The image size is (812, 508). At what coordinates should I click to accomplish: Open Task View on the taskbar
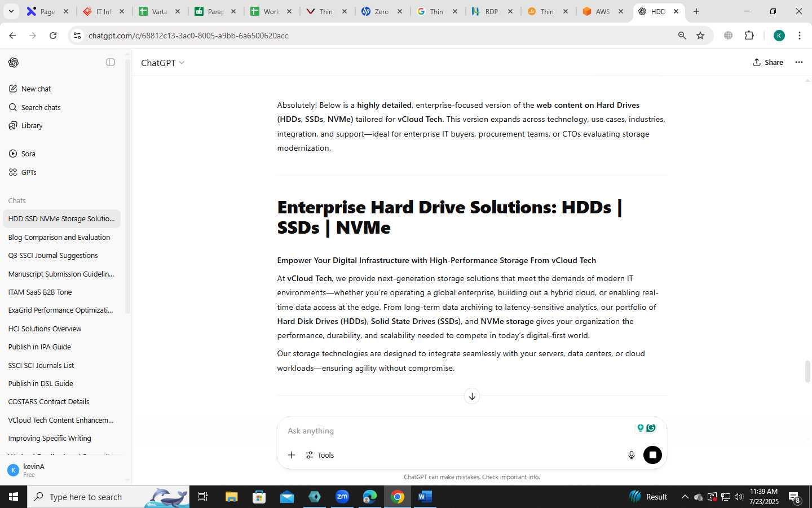click(203, 497)
